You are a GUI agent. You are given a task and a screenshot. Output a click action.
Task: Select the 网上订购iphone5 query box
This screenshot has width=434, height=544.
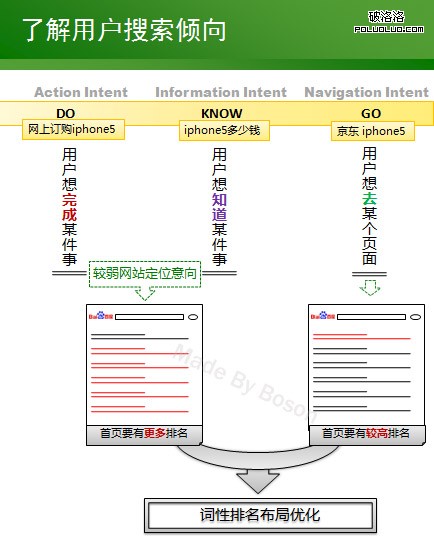coord(73,129)
